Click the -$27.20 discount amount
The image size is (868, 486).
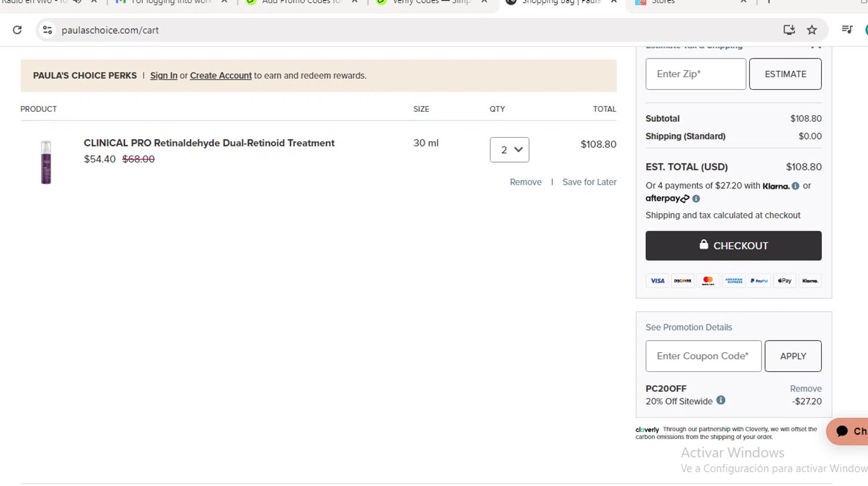coord(807,401)
